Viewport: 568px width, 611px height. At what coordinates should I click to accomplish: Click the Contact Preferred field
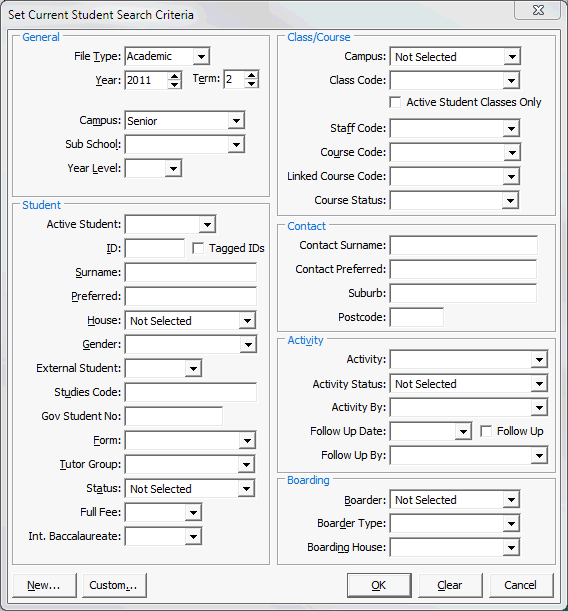click(x=464, y=269)
